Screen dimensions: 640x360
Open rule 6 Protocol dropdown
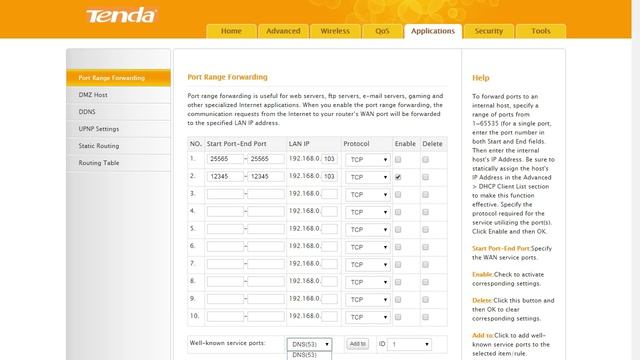coord(367,247)
